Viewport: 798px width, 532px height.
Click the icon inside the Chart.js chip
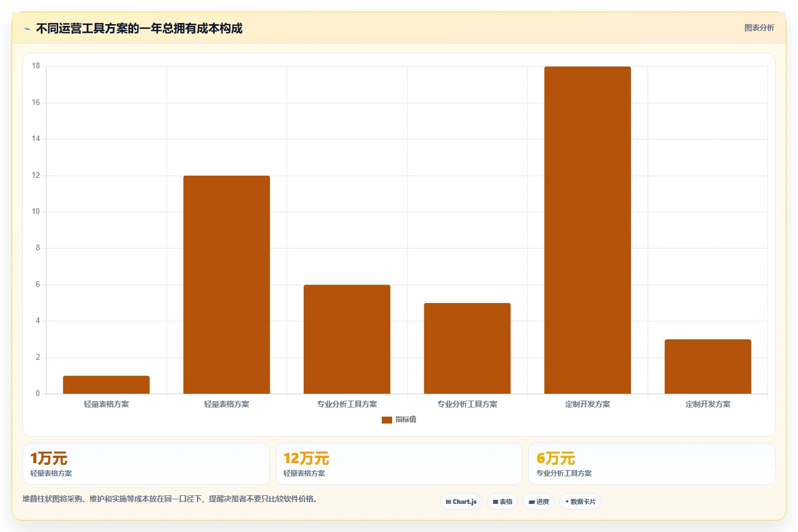pyautogui.click(x=448, y=502)
